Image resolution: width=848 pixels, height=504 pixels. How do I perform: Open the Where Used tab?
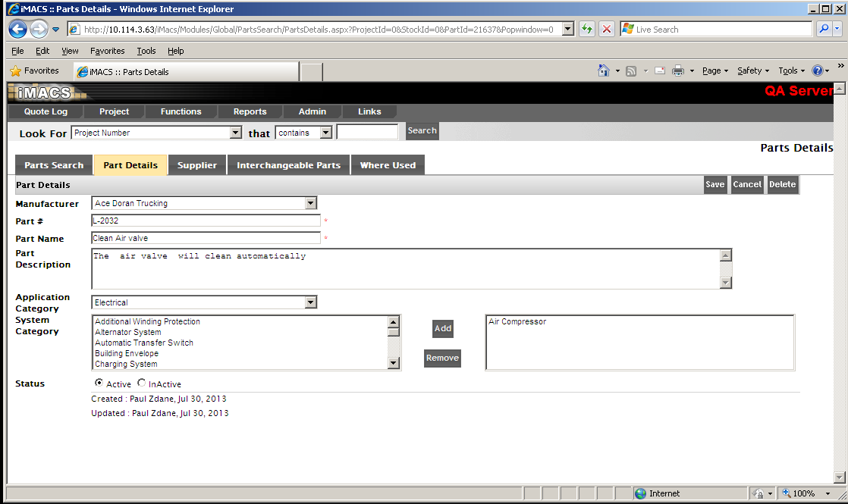pyautogui.click(x=388, y=165)
